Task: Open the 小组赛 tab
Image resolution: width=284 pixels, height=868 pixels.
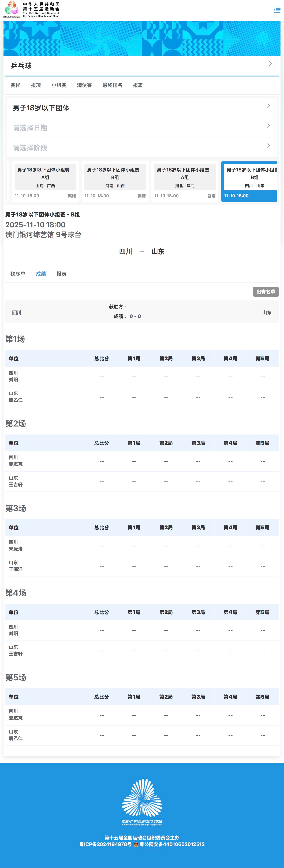Action: point(59,85)
